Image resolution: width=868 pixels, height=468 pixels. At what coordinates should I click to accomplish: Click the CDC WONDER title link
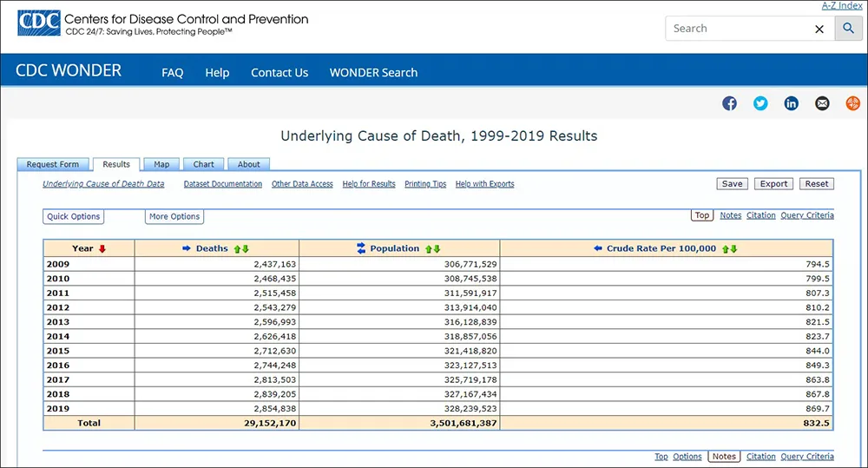point(68,70)
